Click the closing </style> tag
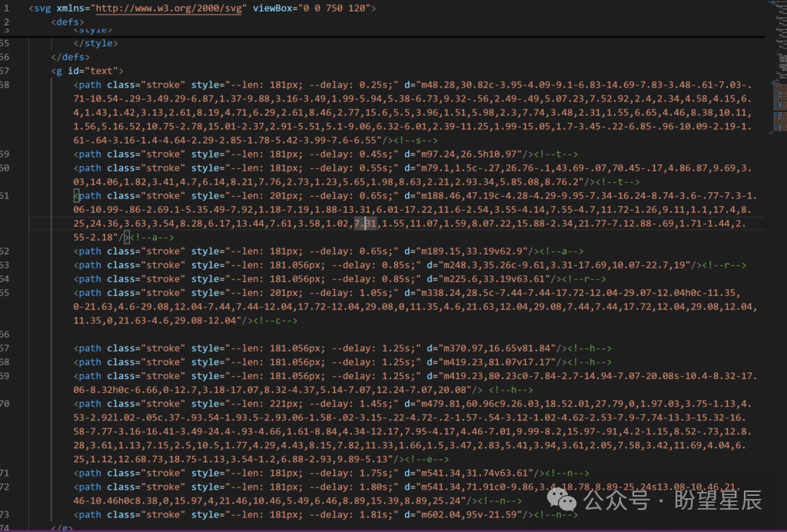 tap(95, 43)
